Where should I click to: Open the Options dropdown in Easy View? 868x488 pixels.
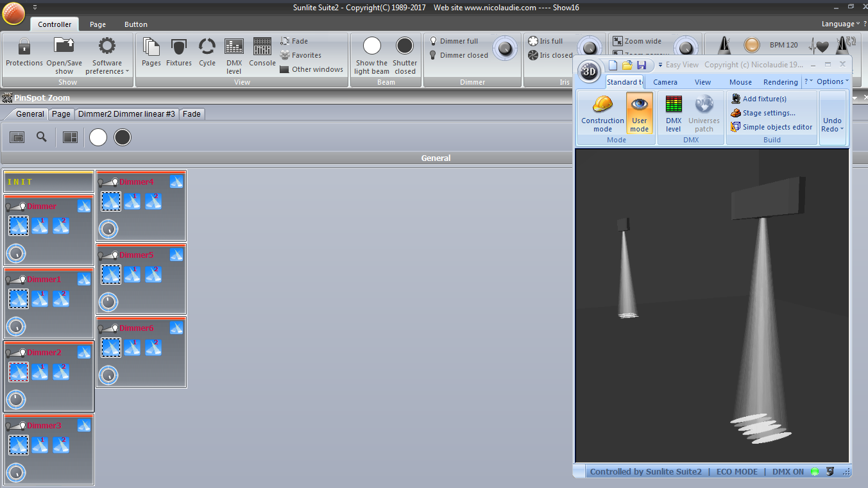pyautogui.click(x=833, y=81)
